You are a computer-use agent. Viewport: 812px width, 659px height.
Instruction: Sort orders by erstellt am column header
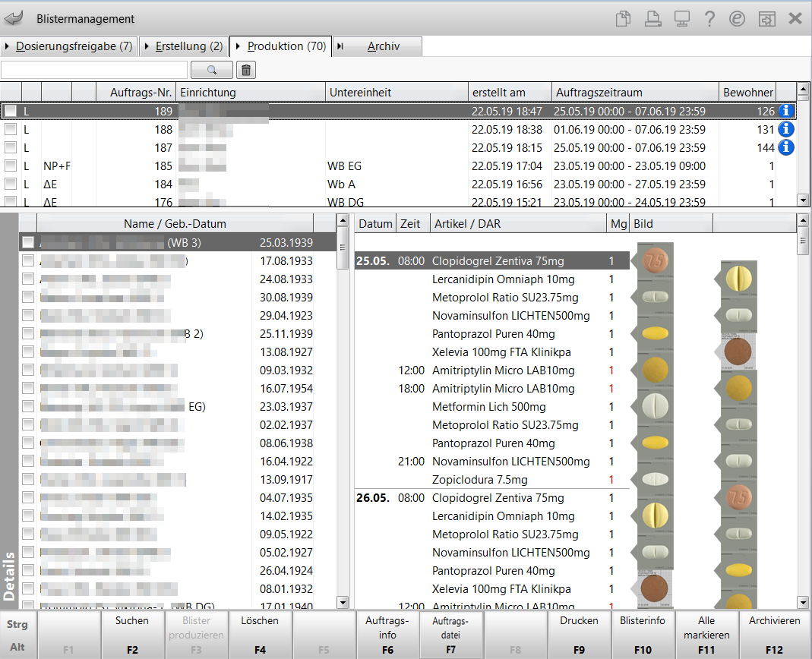point(510,93)
